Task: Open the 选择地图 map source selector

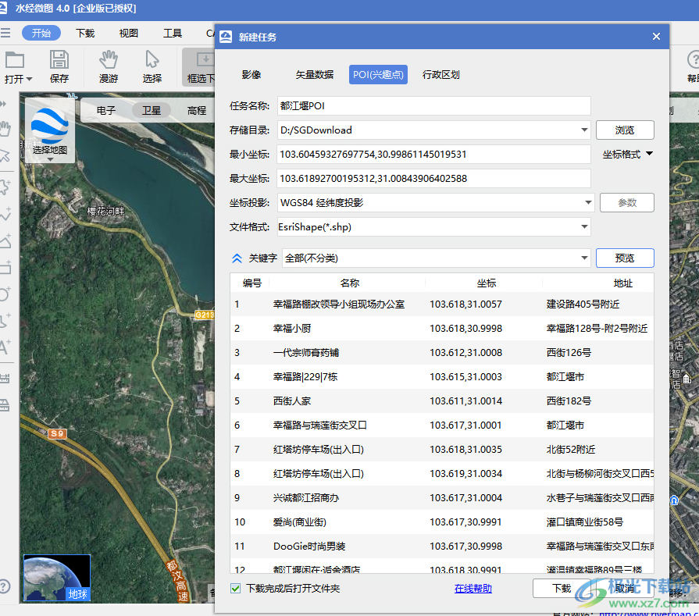Action: [x=49, y=132]
